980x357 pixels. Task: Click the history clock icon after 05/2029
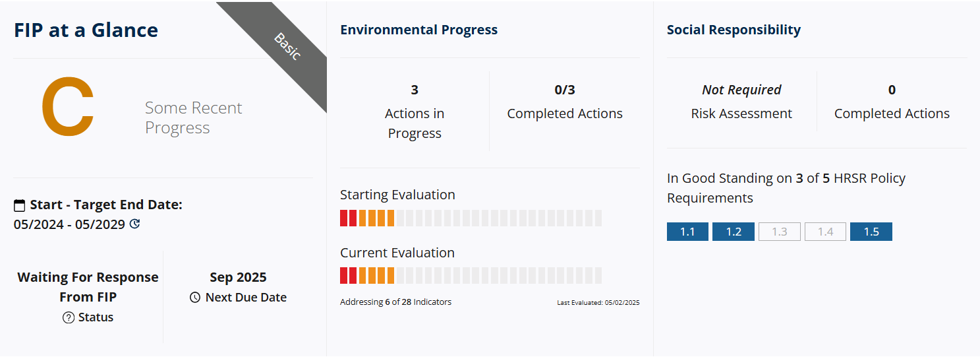point(135,224)
